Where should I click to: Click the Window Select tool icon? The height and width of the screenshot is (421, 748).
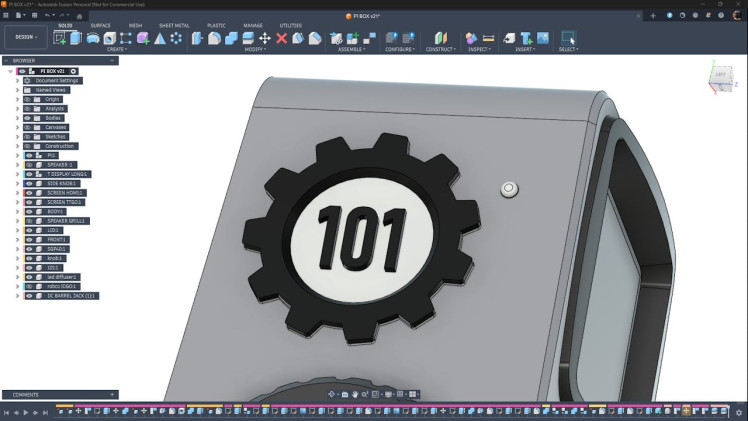click(x=568, y=38)
